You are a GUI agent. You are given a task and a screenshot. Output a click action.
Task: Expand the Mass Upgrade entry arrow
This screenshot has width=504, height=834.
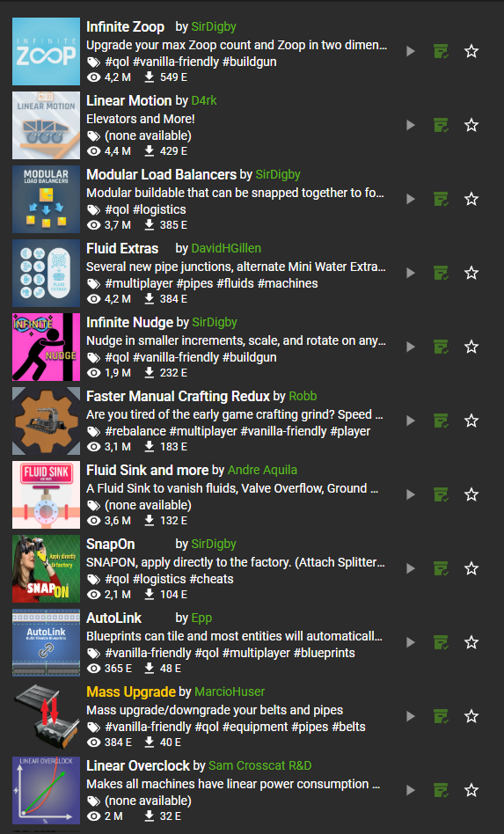click(x=411, y=717)
